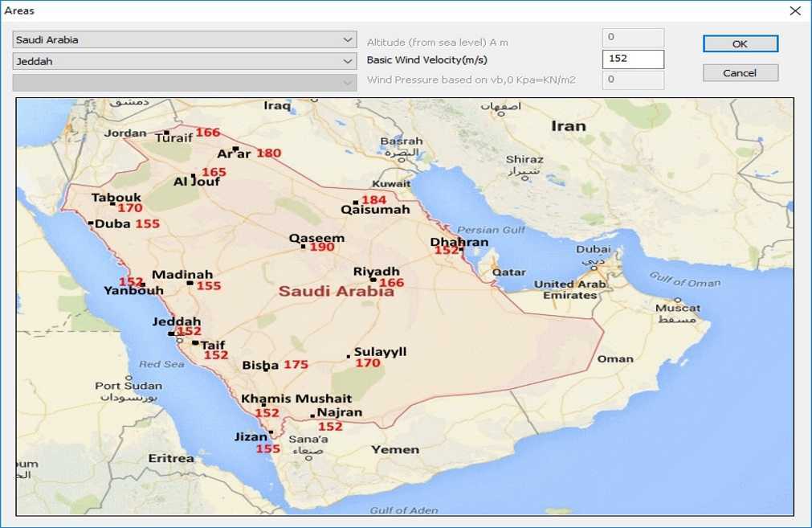Click the Basic Wind Velocity input field

coord(633,59)
